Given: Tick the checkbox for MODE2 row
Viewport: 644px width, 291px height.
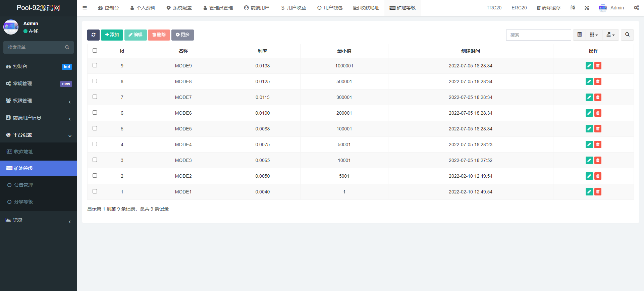Looking at the screenshot, I should tap(95, 176).
